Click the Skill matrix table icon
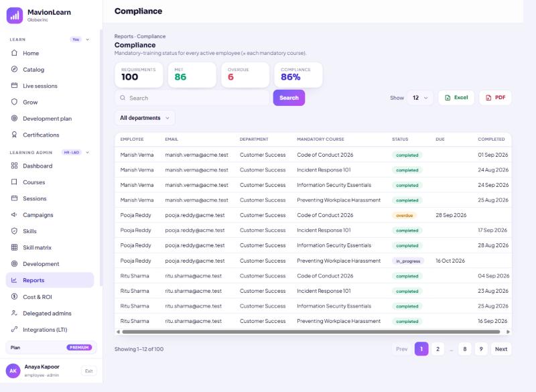This screenshot has width=536, height=392. click(14, 247)
